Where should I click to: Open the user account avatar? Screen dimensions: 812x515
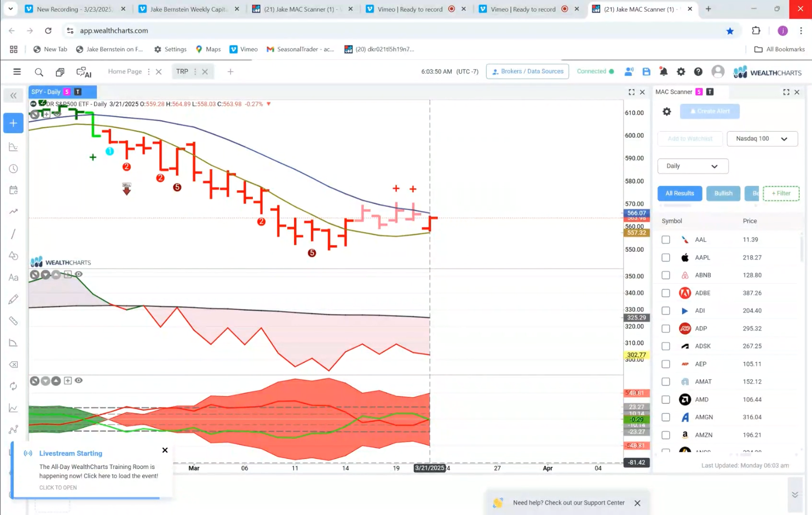click(x=718, y=72)
